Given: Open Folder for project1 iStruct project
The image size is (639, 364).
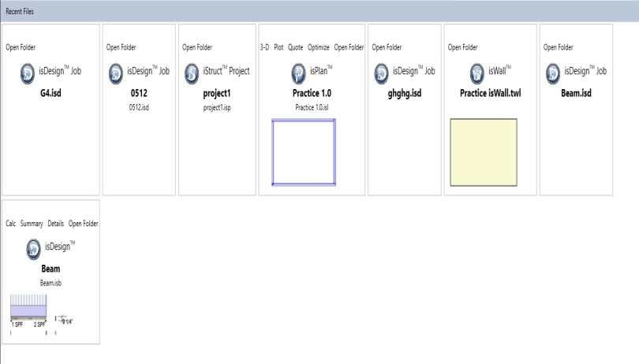Looking at the screenshot, I should click(197, 47).
